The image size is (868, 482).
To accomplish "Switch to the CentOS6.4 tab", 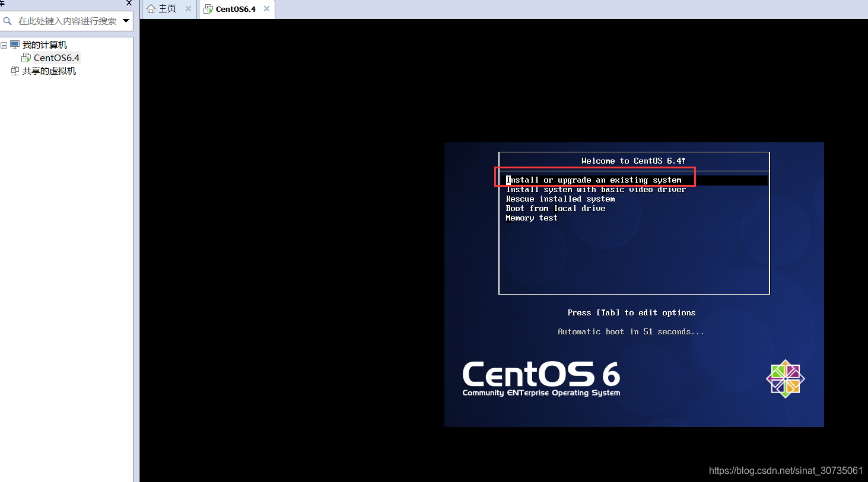I will pyautogui.click(x=236, y=9).
